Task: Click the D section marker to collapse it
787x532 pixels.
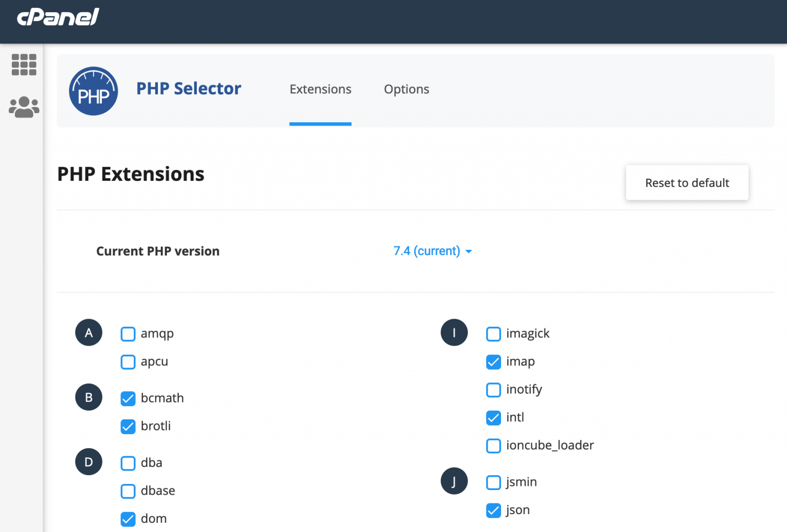Action: pyautogui.click(x=88, y=461)
